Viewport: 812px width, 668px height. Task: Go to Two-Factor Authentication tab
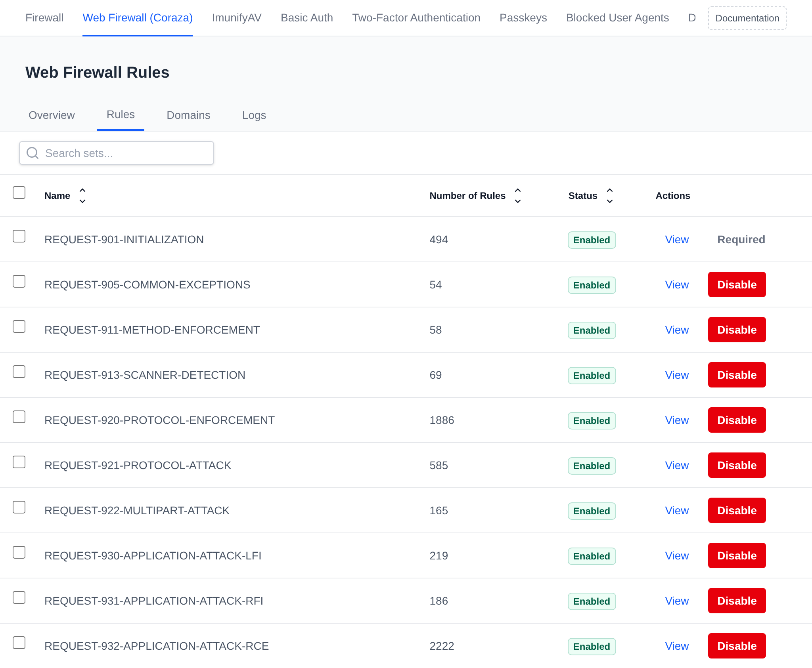[x=416, y=18]
